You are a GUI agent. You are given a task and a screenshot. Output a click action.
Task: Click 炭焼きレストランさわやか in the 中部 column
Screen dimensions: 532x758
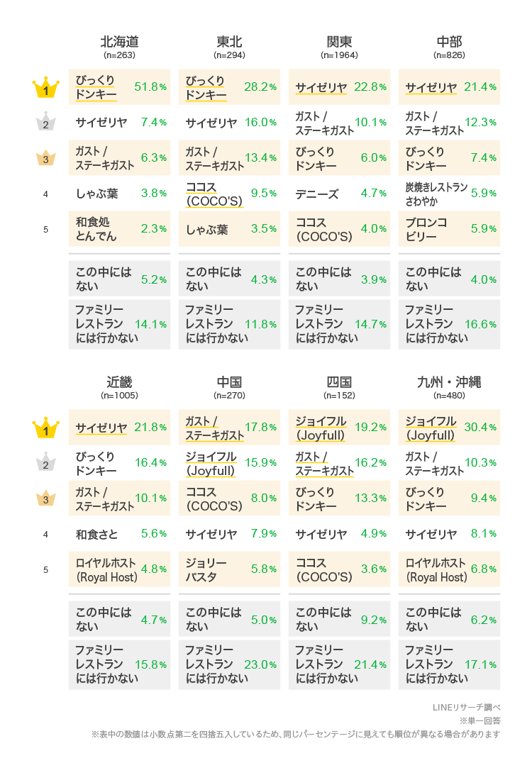(x=436, y=194)
